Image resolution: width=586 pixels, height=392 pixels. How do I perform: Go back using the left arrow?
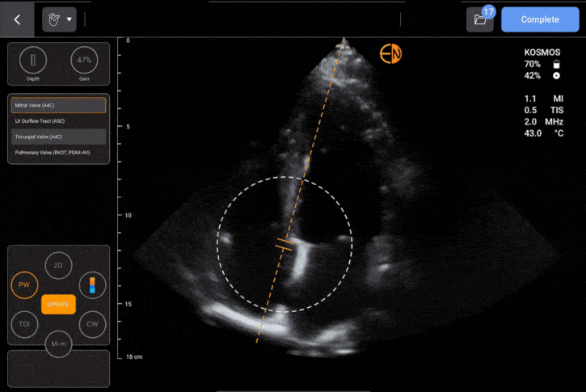point(17,19)
